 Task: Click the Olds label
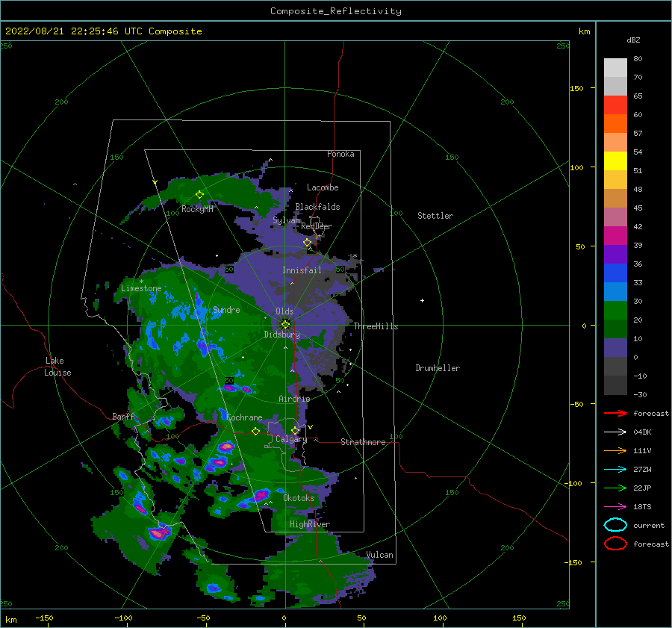pos(284,311)
